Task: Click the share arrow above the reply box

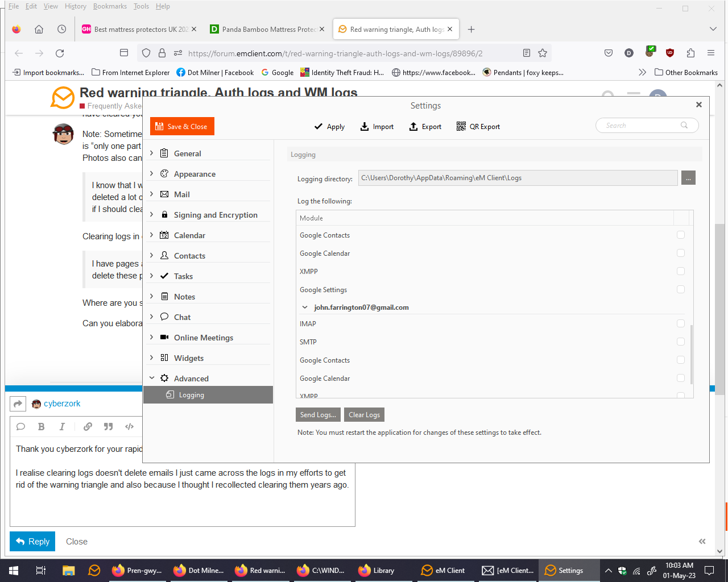Action: click(18, 404)
